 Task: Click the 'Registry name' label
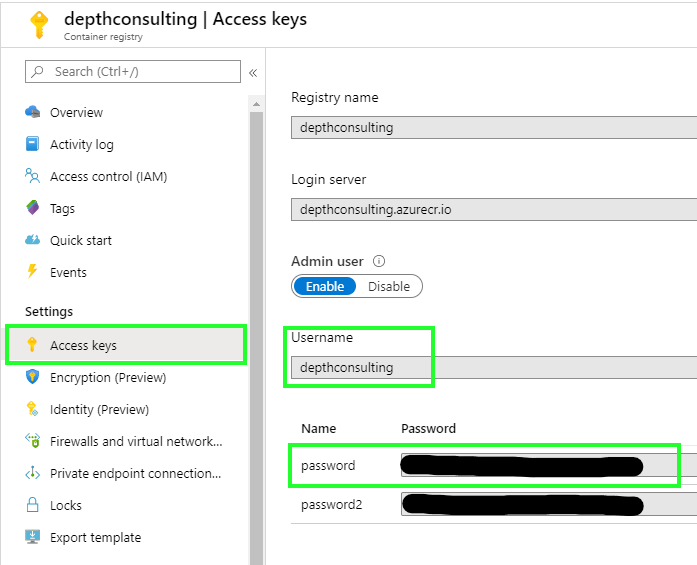pos(335,97)
